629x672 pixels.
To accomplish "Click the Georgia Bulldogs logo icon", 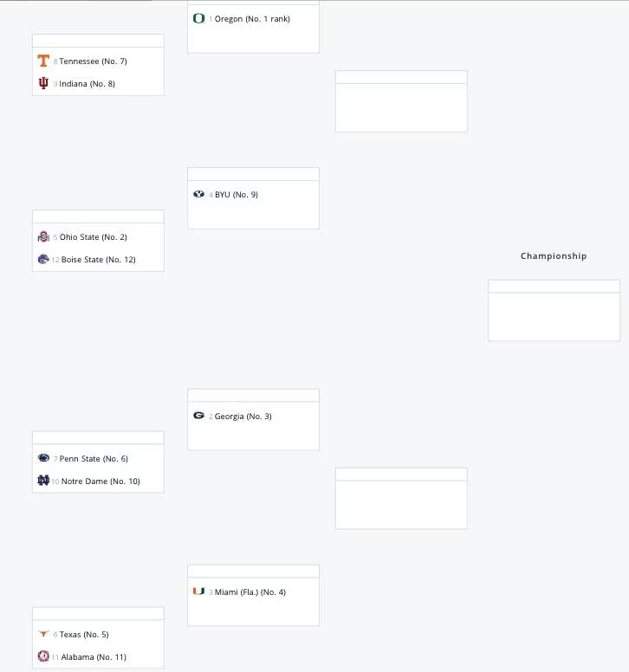I will click(199, 416).
